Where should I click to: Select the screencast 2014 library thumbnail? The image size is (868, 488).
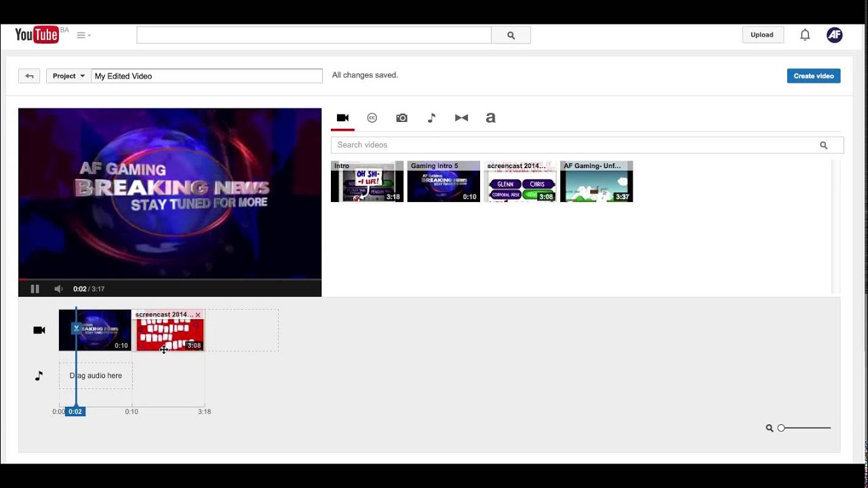520,181
